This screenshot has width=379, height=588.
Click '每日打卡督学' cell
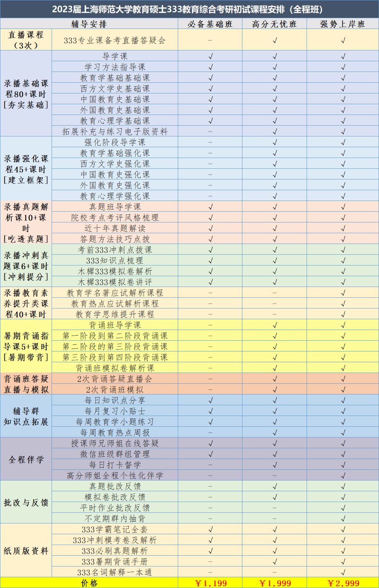click(115, 465)
